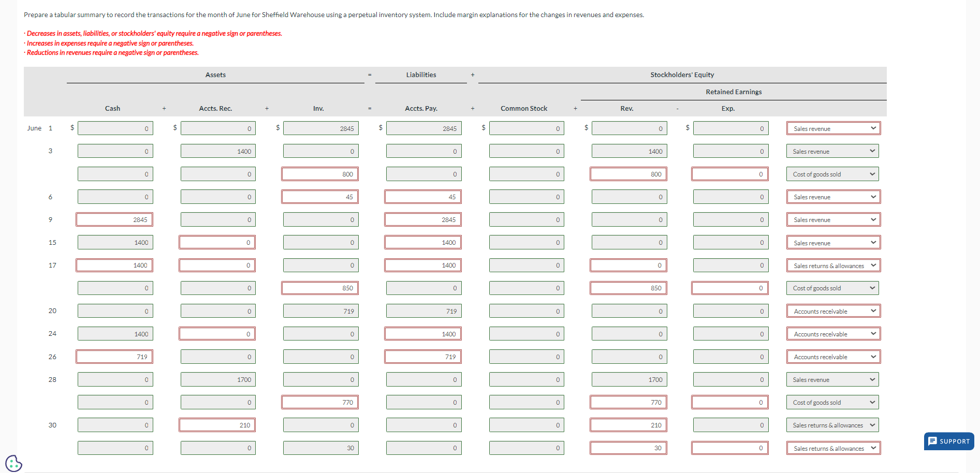Screen dimensions: 980x473
Task: Click Inventory field showing 800
Action: pyautogui.click(x=320, y=174)
